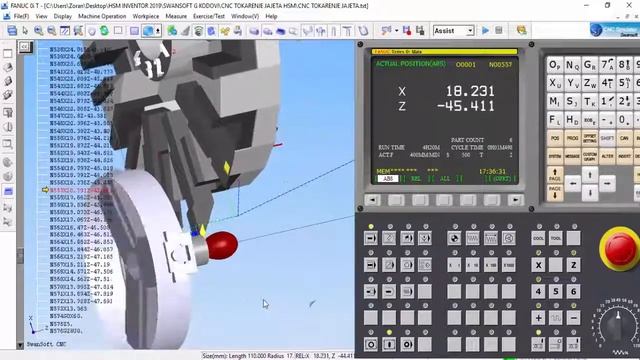Toggle the EDIT mode key
This screenshot has height=360, width=640.
389,238
